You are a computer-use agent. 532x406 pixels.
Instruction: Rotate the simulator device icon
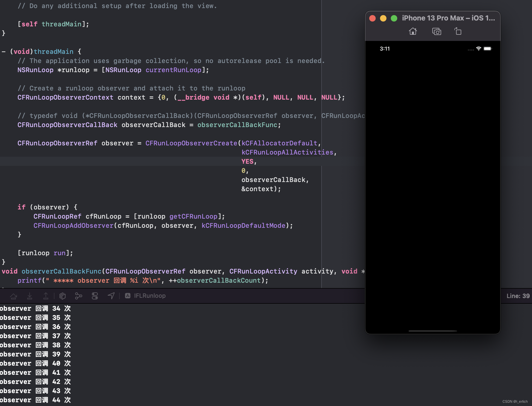pos(458,31)
